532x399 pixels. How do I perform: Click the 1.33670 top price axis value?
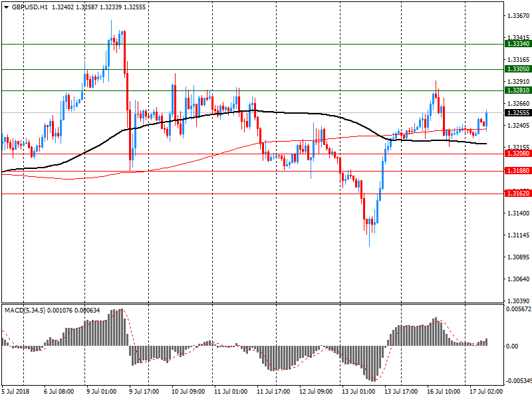click(x=517, y=15)
